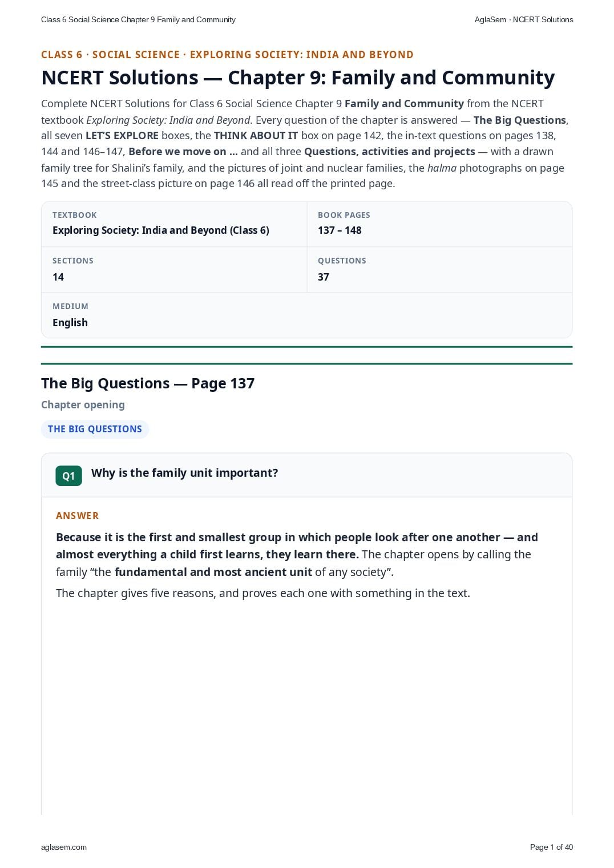
Task: Click the BOOK PAGES 137 – 148 cell
Action: tap(439, 224)
